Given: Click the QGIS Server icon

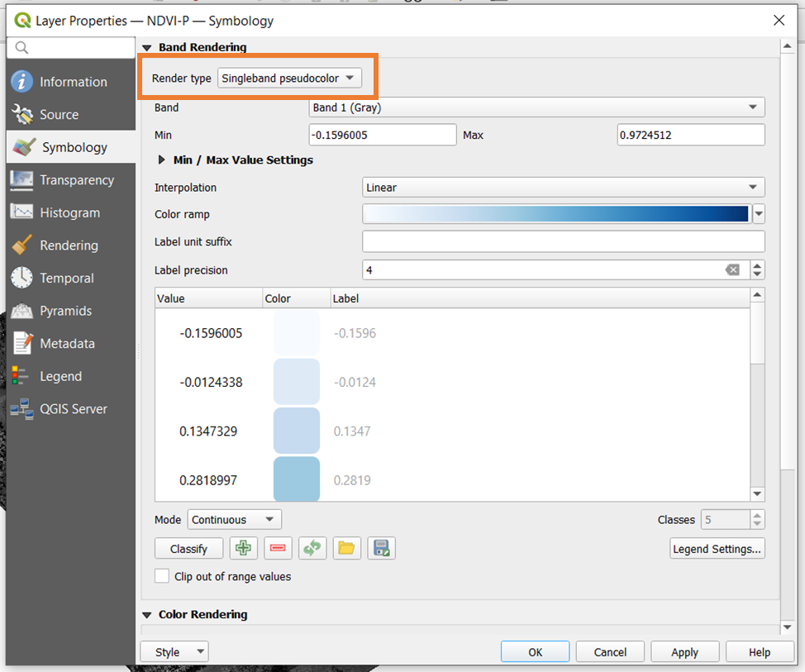Looking at the screenshot, I should point(21,409).
